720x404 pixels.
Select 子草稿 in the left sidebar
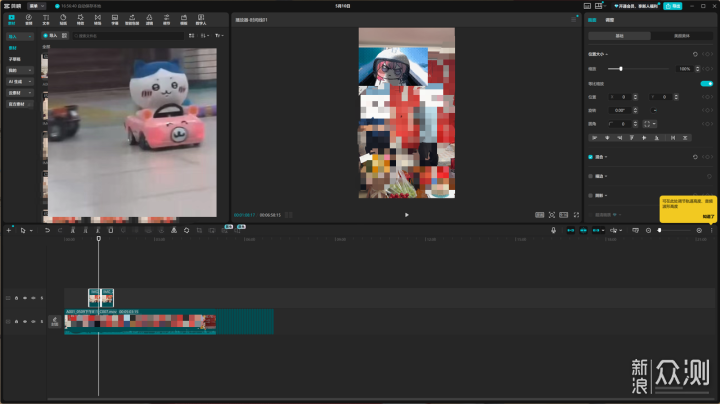[14, 59]
